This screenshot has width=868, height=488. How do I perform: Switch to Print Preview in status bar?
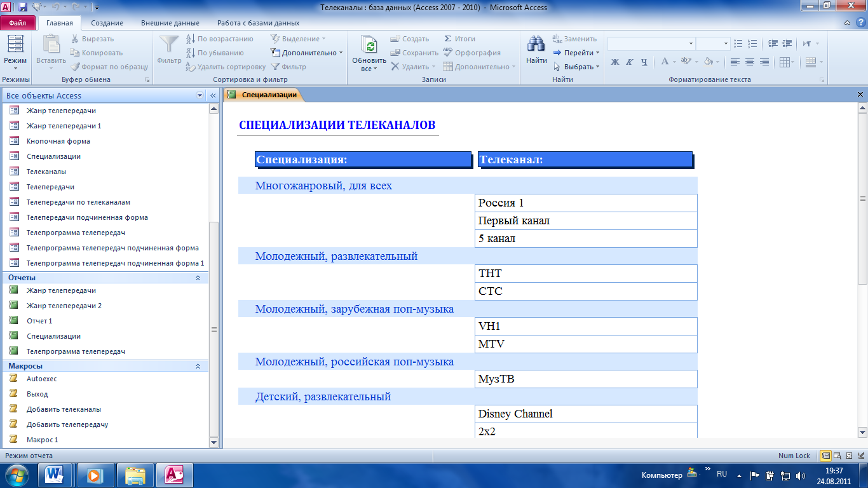[x=837, y=456]
